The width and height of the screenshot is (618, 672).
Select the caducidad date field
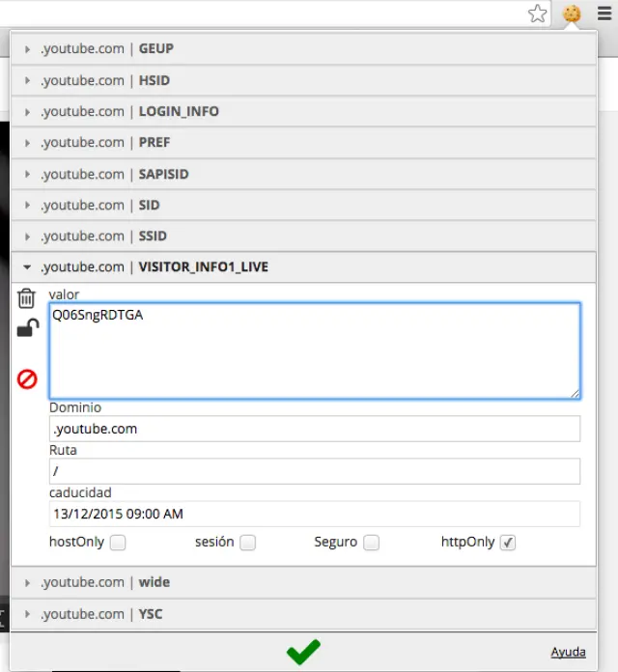[x=315, y=514]
